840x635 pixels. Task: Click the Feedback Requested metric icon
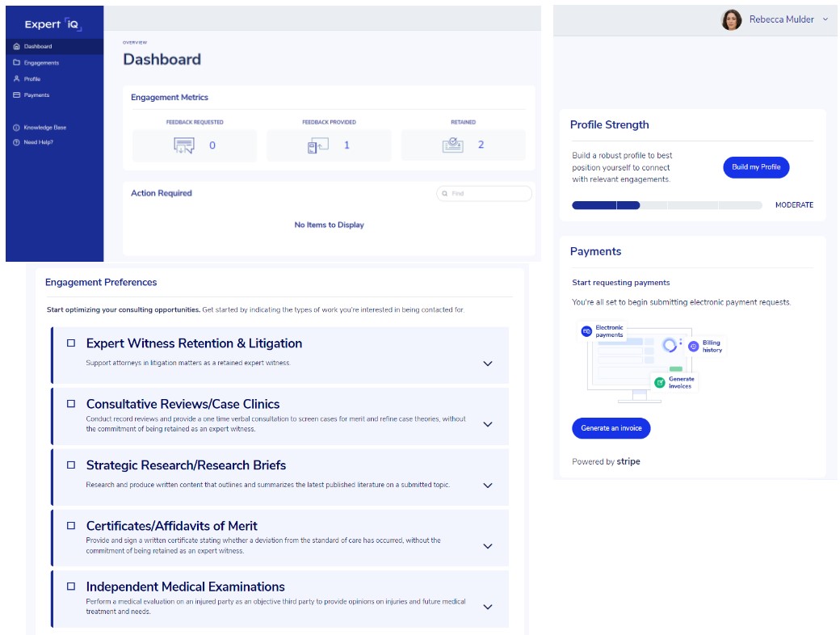pos(184,145)
